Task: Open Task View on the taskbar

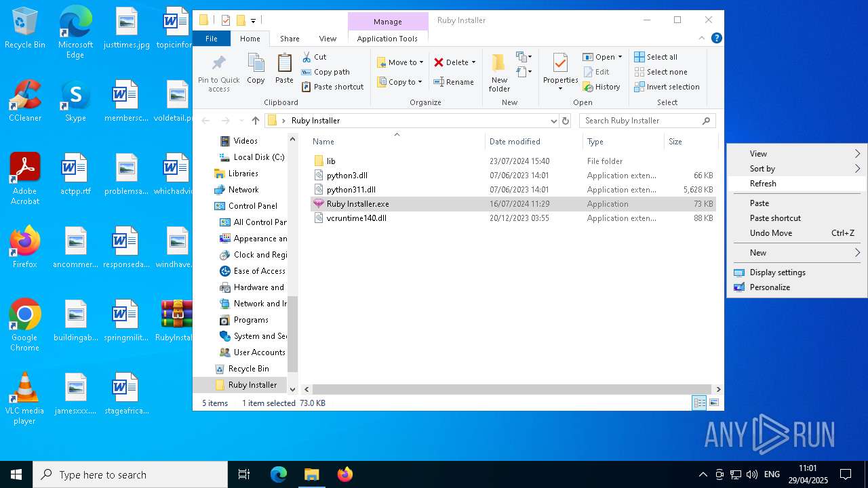Action: (244, 474)
